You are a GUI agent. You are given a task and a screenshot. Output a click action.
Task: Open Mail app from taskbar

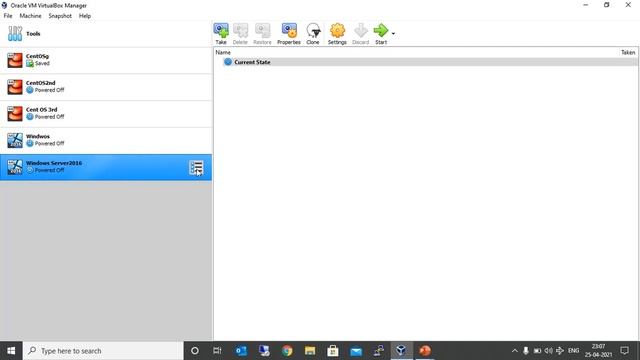point(356,351)
